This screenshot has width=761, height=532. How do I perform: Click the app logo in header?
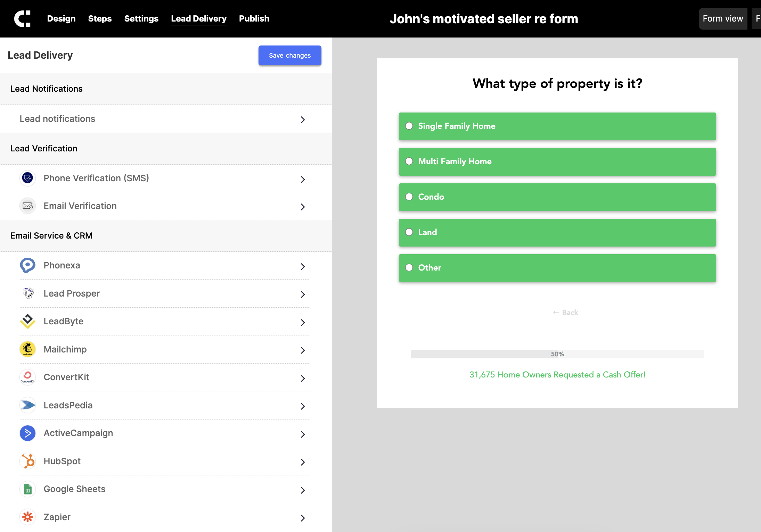coord(22,19)
